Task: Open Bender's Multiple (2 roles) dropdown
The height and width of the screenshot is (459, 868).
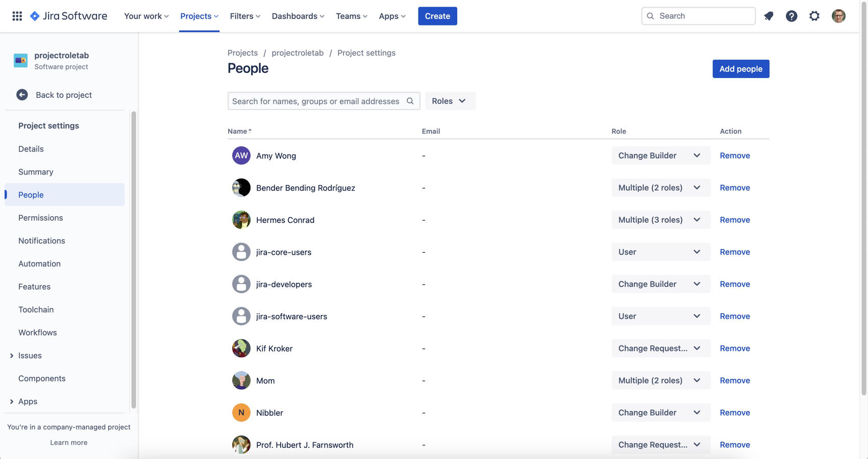Action: 661,188
